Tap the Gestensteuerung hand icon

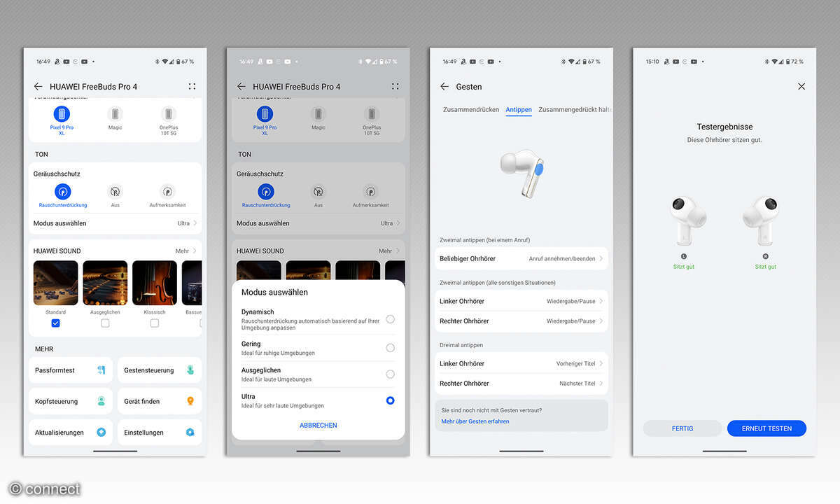tap(190, 370)
